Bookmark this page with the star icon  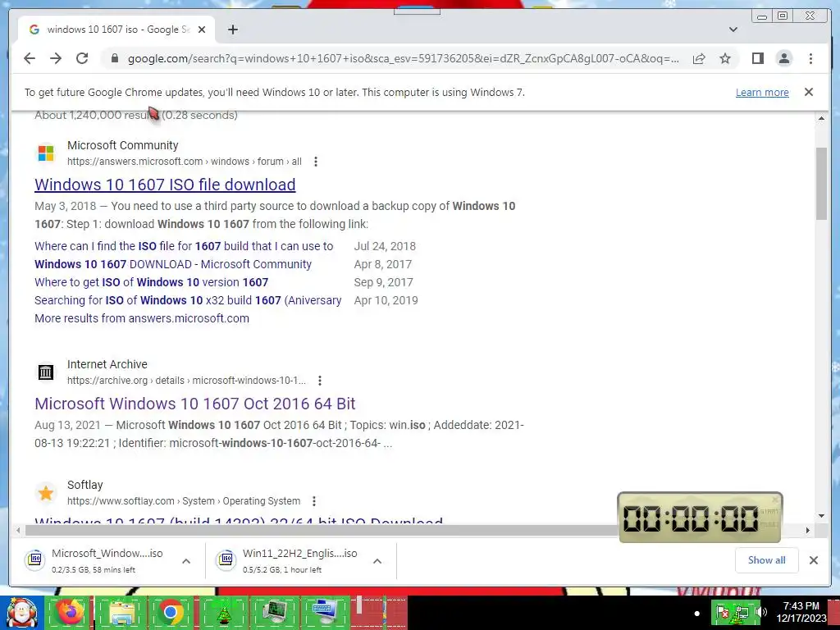(725, 58)
